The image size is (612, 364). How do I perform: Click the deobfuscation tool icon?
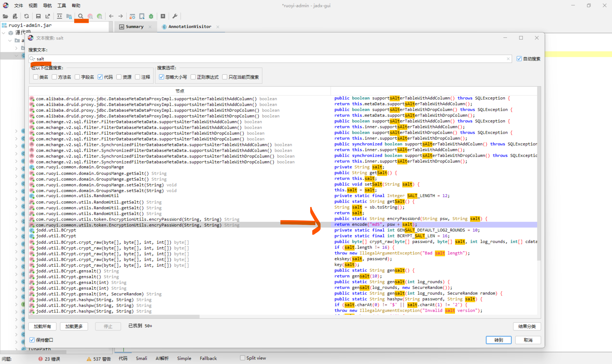pyautogui.click(x=132, y=16)
